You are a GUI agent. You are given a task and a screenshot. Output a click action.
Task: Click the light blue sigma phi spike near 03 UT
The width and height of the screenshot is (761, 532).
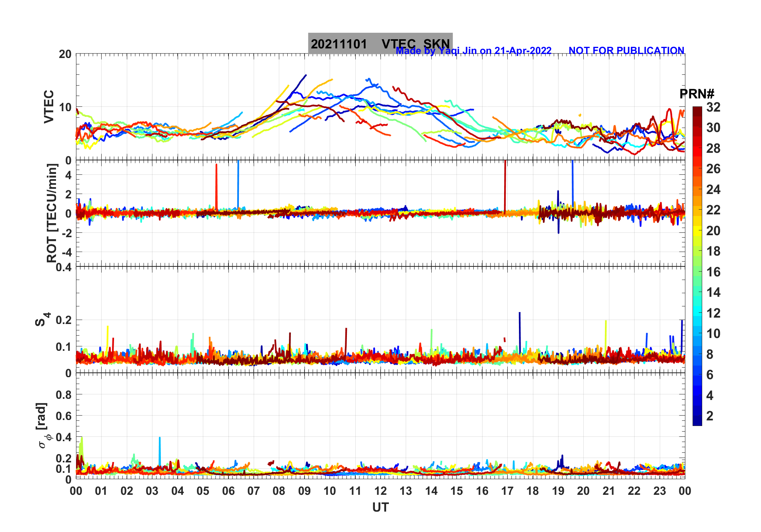click(x=160, y=452)
